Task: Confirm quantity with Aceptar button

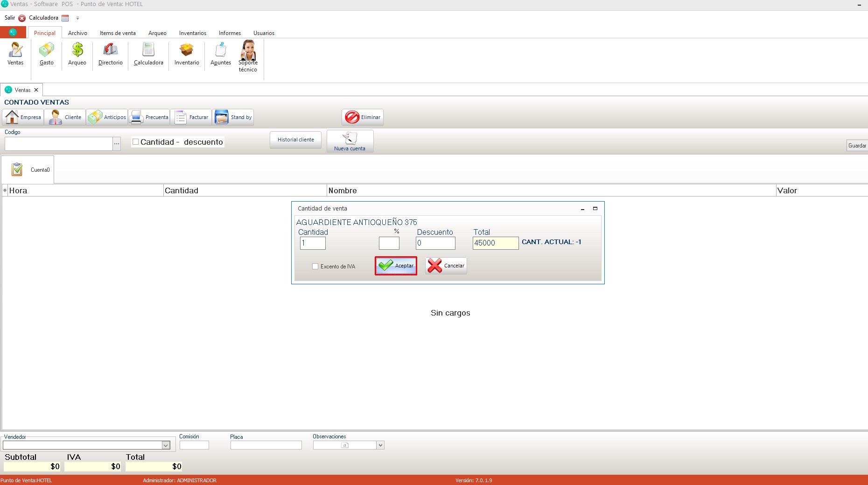Action: click(396, 266)
